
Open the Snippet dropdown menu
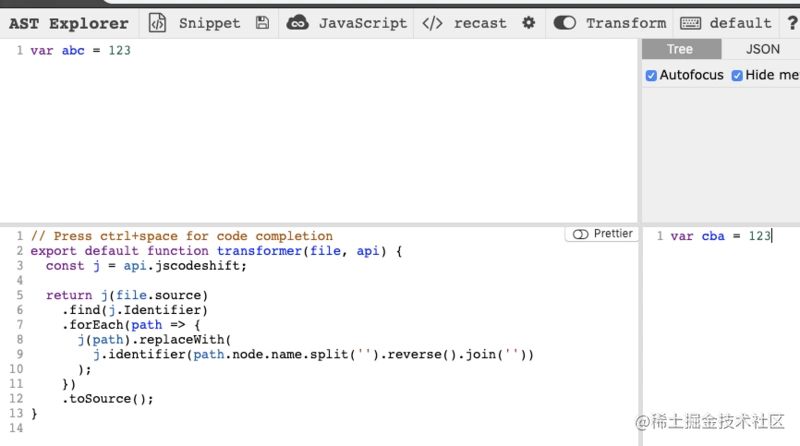click(x=209, y=23)
